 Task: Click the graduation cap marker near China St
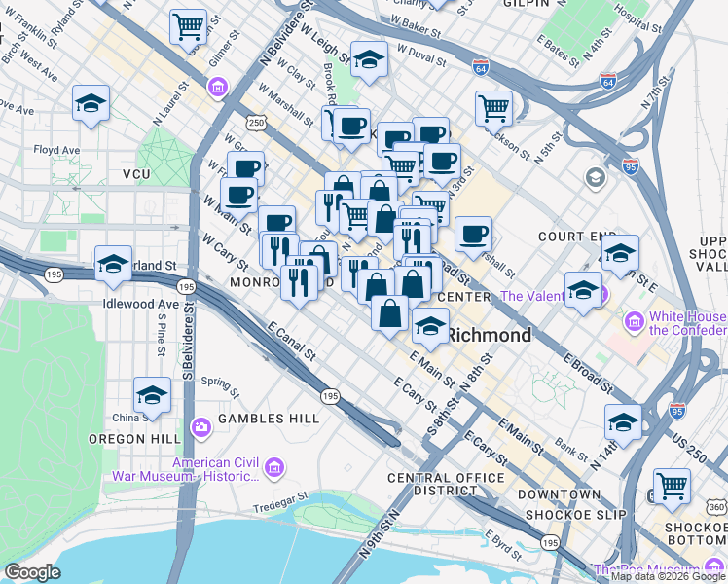click(x=152, y=395)
